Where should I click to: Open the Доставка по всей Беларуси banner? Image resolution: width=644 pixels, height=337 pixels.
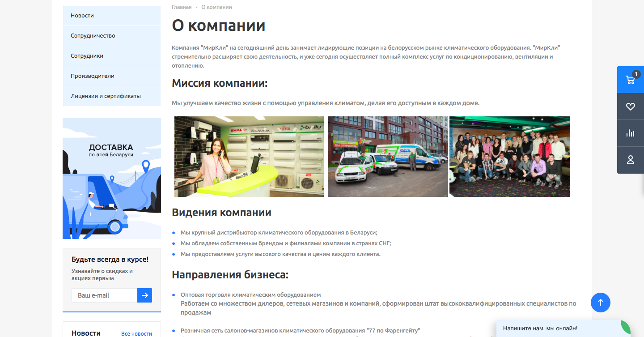tap(112, 179)
